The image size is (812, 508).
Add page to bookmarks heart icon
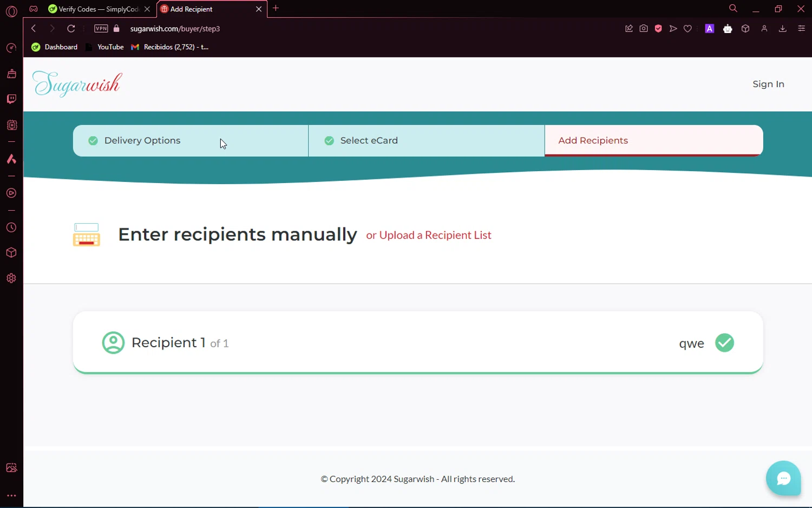coord(687,29)
